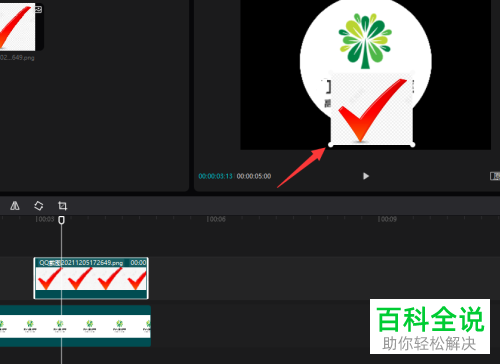Click the 02...649.png file name label
Viewport: 500px width, 364px height.
pyautogui.click(x=17, y=58)
